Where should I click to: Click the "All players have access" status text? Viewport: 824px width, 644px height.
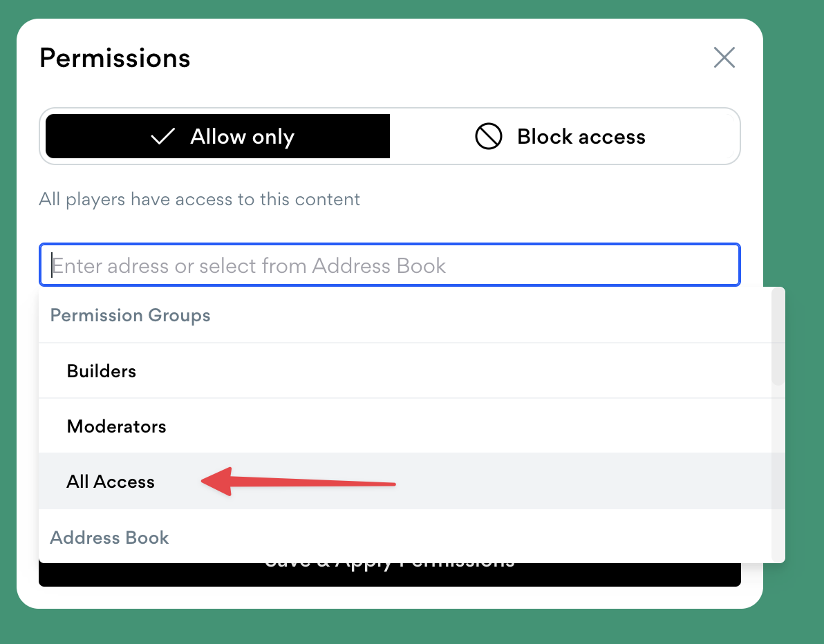pos(199,200)
